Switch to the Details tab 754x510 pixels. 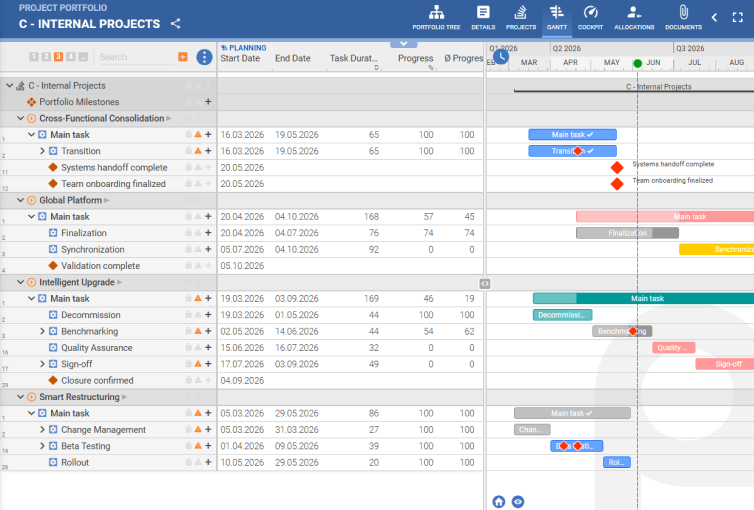click(x=483, y=17)
